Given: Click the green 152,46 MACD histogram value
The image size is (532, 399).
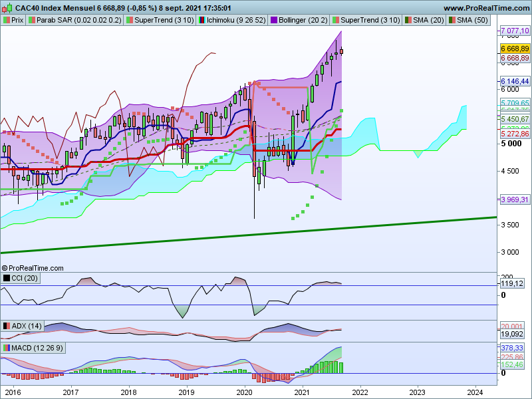Looking at the screenshot, I should (x=512, y=364).
